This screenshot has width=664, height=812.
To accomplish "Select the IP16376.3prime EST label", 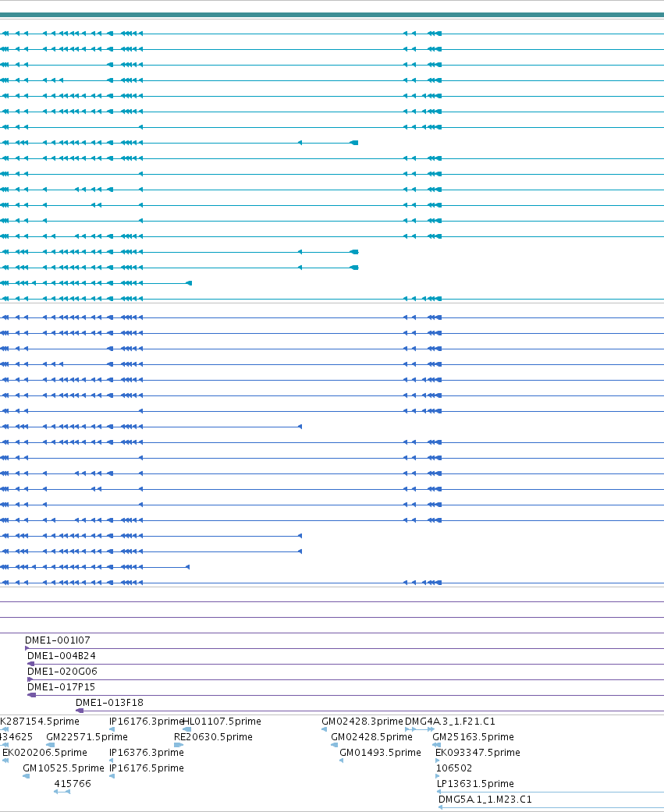I will tap(147, 752).
